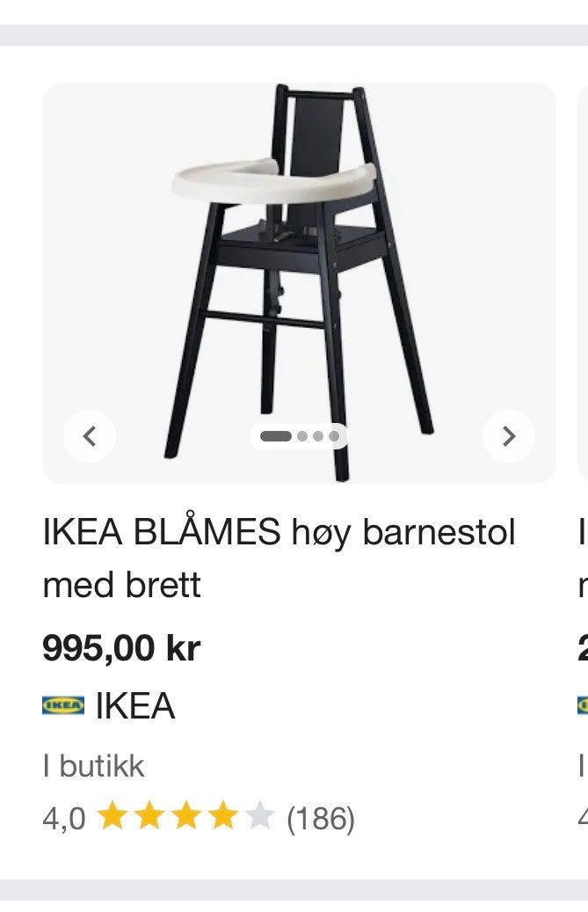This screenshot has width=588, height=912.
Task: Click the fourth yellow rating star
Action: (222, 815)
